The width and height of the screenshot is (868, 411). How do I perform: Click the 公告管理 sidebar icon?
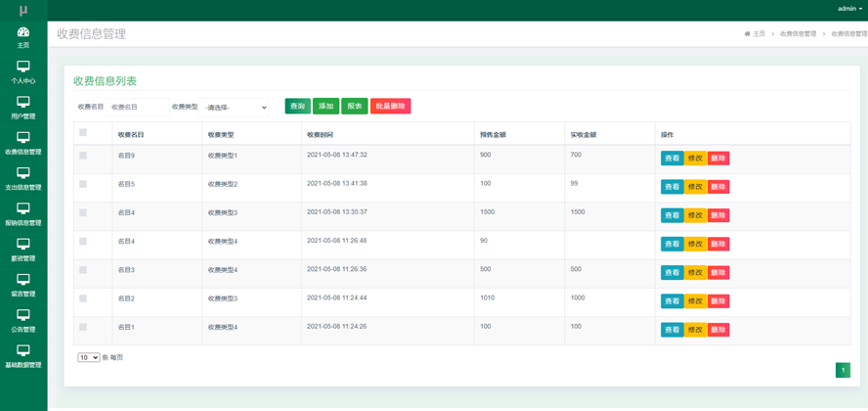(22, 316)
